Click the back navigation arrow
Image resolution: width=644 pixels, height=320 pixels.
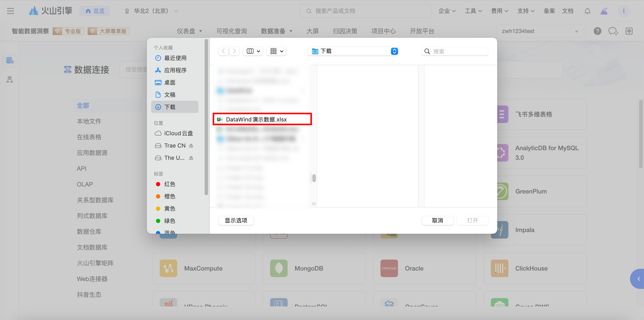pyautogui.click(x=223, y=51)
